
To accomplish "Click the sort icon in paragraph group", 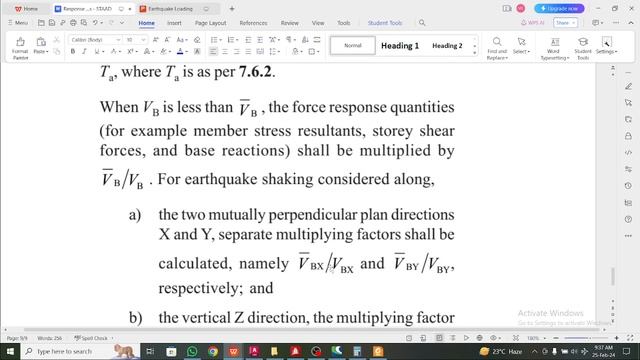I will pos(305,40).
